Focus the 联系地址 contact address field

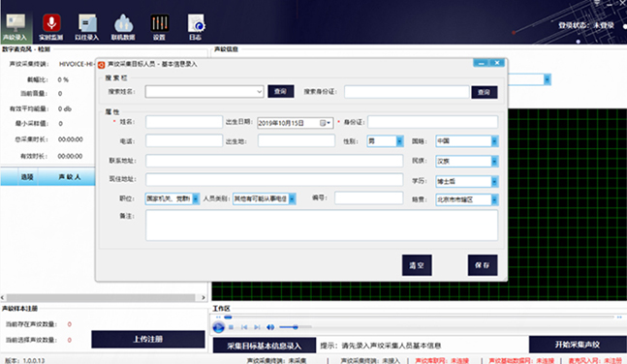coord(274,161)
